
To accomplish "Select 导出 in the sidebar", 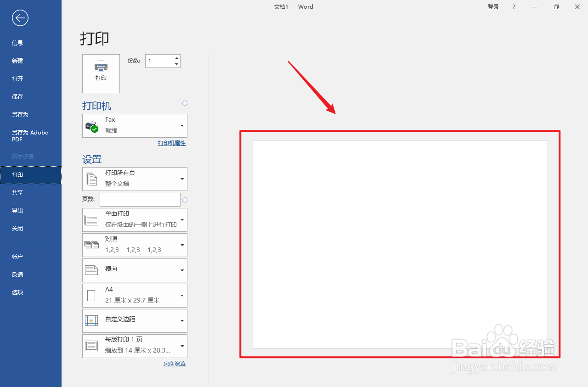I will point(31,211).
